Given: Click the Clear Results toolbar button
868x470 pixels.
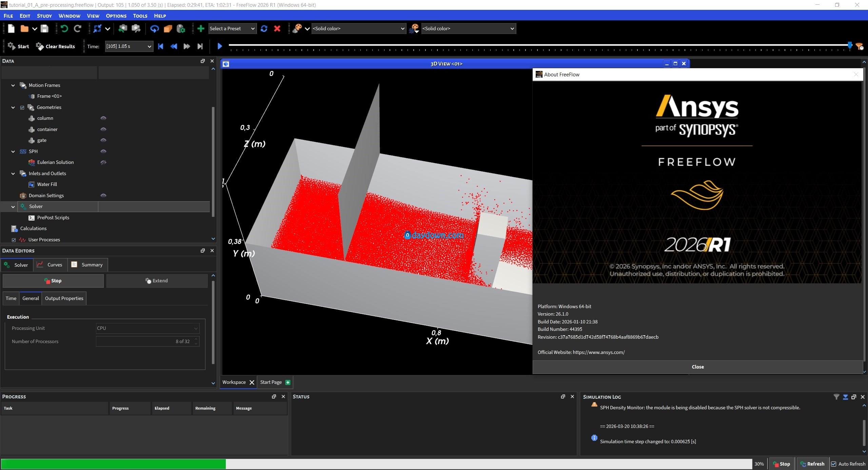Looking at the screenshot, I should 56,46.
